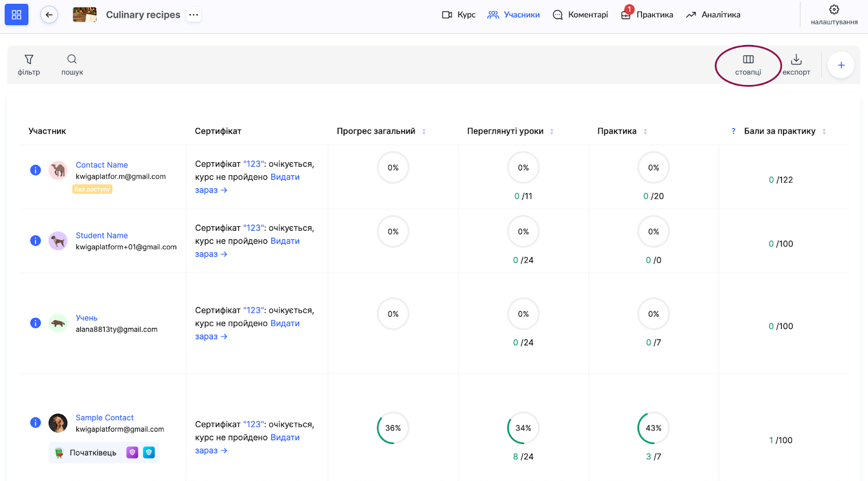Open settings gear in top right
This screenshot has width=868, height=481.
coord(834,10)
